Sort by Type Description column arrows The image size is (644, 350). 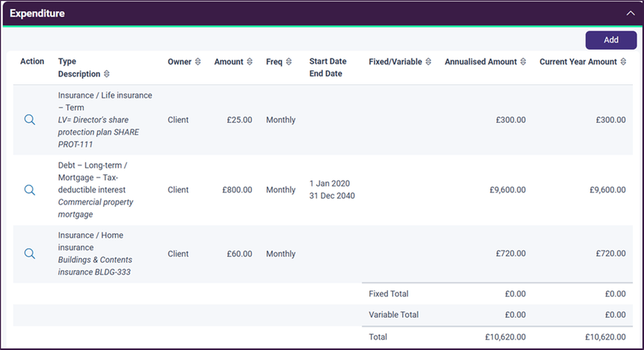click(x=106, y=74)
